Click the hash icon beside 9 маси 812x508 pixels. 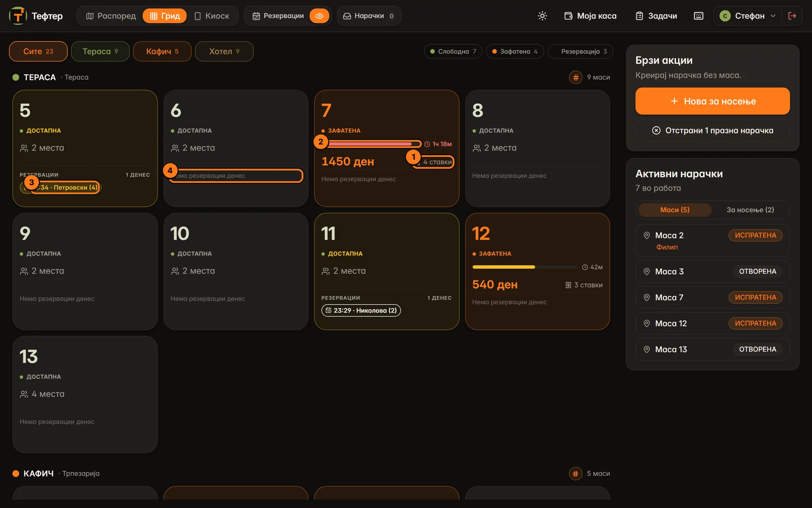point(576,77)
